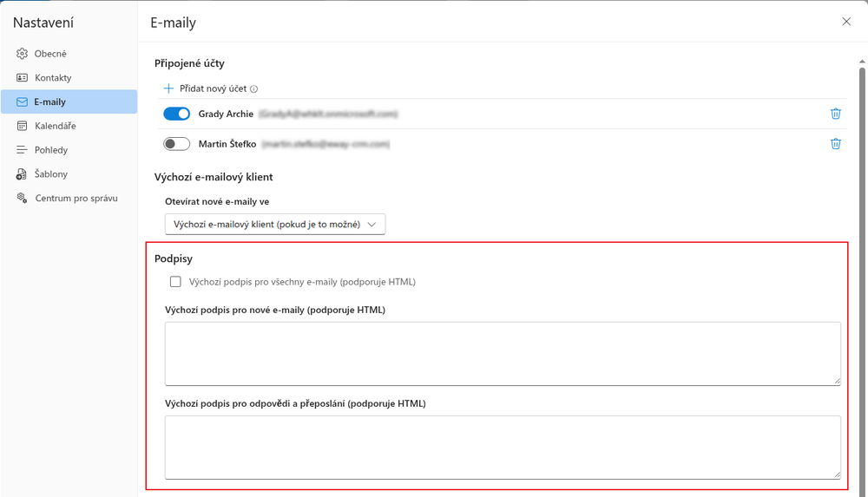Click the replies and forwards signature field
The image size is (868, 497).
pyautogui.click(x=503, y=448)
